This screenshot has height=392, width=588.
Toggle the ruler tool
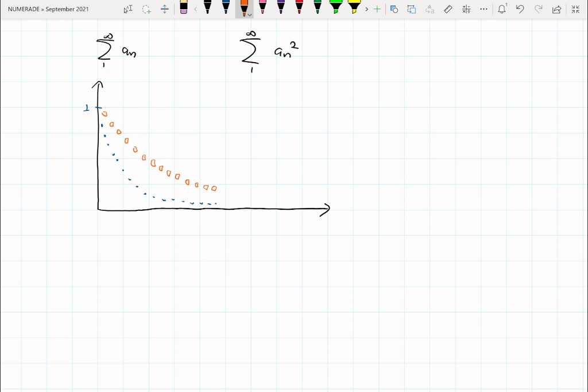[x=447, y=9]
